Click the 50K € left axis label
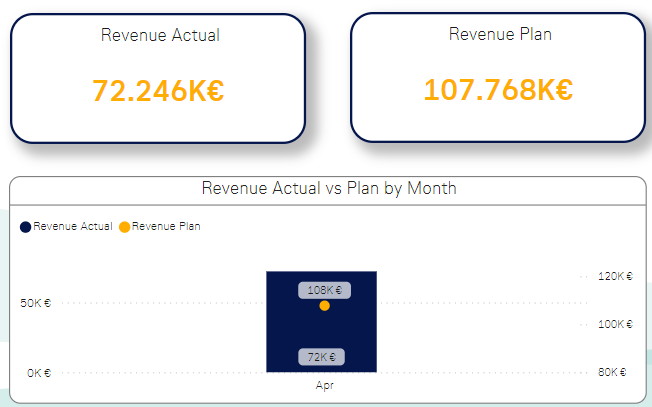 (35, 303)
